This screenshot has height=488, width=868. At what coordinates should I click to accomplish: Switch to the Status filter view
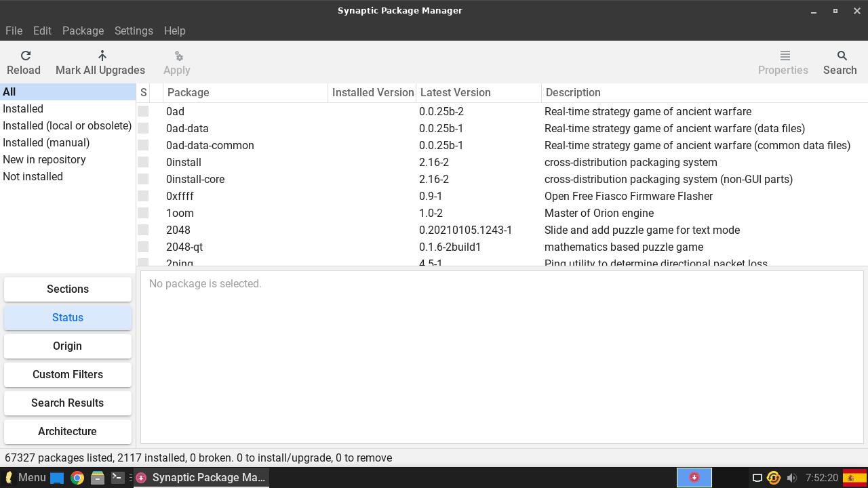68,317
